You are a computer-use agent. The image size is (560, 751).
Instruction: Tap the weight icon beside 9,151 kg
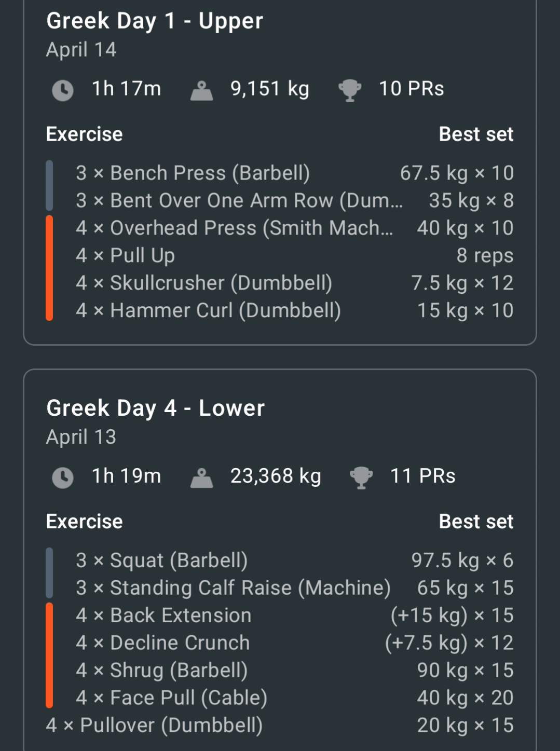coord(201,90)
